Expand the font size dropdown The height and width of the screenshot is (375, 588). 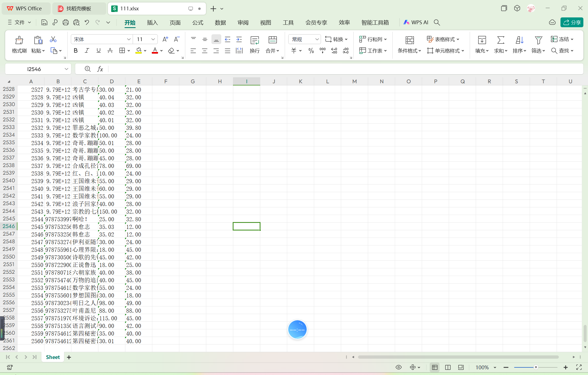(x=153, y=39)
